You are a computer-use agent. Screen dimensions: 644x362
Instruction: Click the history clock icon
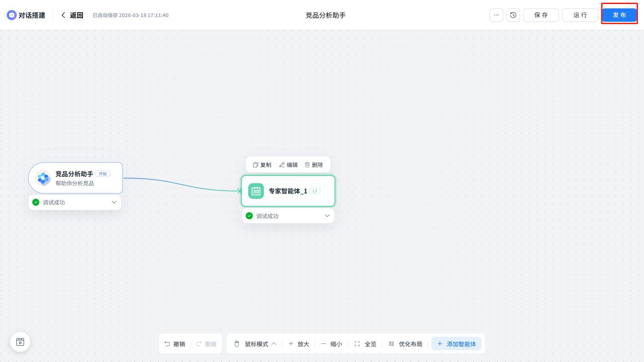pyautogui.click(x=513, y=15)
